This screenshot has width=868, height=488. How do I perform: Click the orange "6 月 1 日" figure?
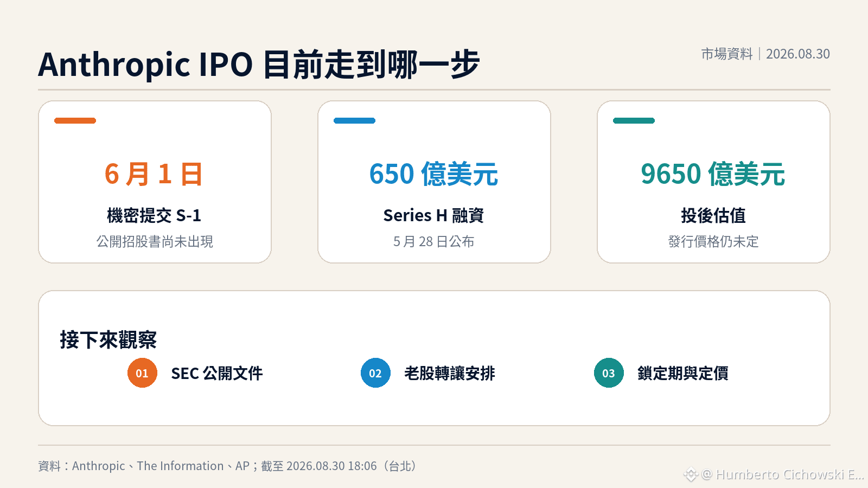click(154, 174)
